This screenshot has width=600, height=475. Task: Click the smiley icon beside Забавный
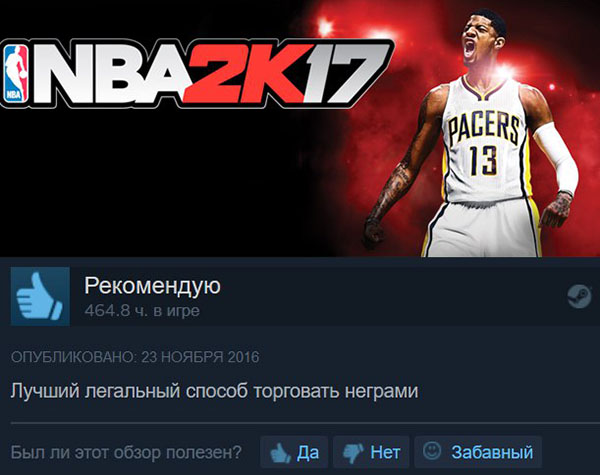pos(432,451)
